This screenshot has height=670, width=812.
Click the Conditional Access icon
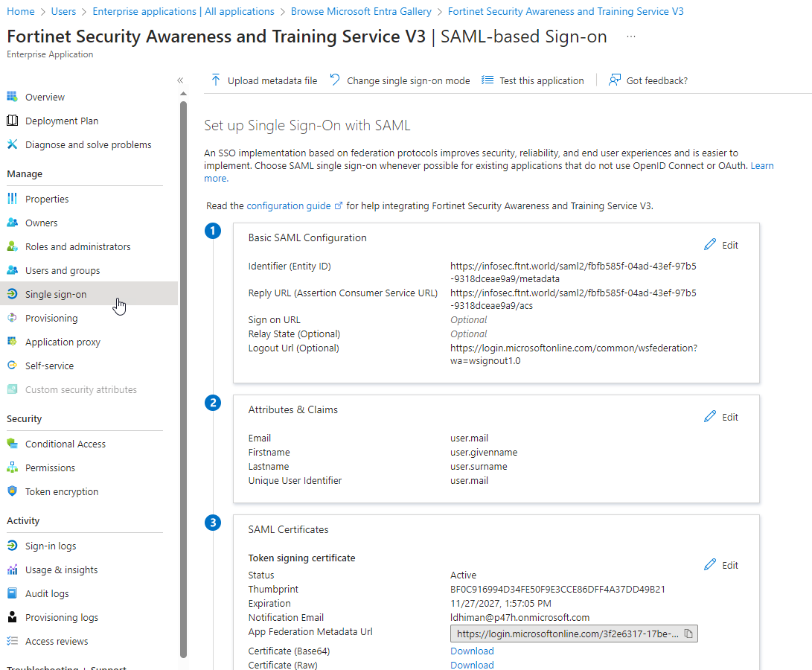(x=12, y=444)
